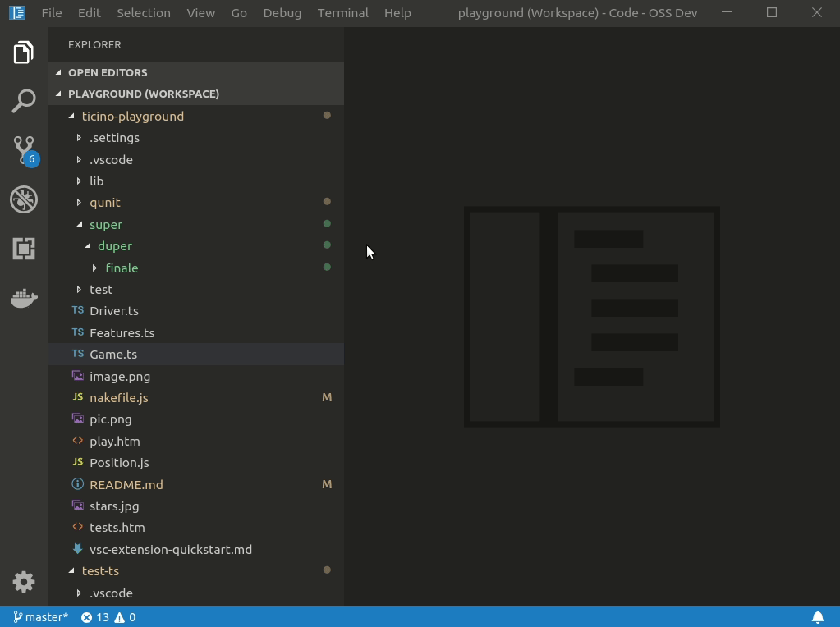This screenshot has height=627, width=840.
Task: Open Source Control view with 6 pending changes
Action: pos(24,149)
